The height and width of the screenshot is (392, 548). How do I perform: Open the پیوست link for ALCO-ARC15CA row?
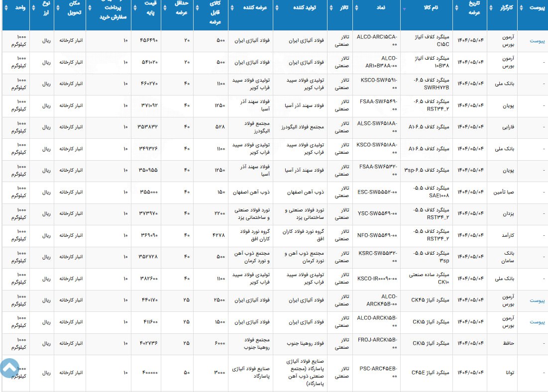(537, 41)
